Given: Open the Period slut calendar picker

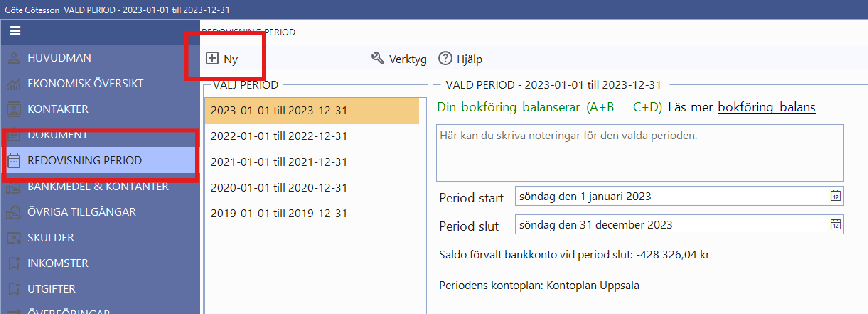Looking at the screenshot, I should 835,224.
